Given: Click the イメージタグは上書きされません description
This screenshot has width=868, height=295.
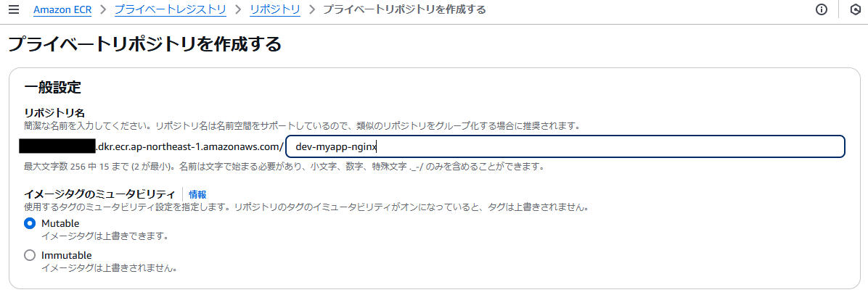Looking at the screenshot, I should (110, 268).
